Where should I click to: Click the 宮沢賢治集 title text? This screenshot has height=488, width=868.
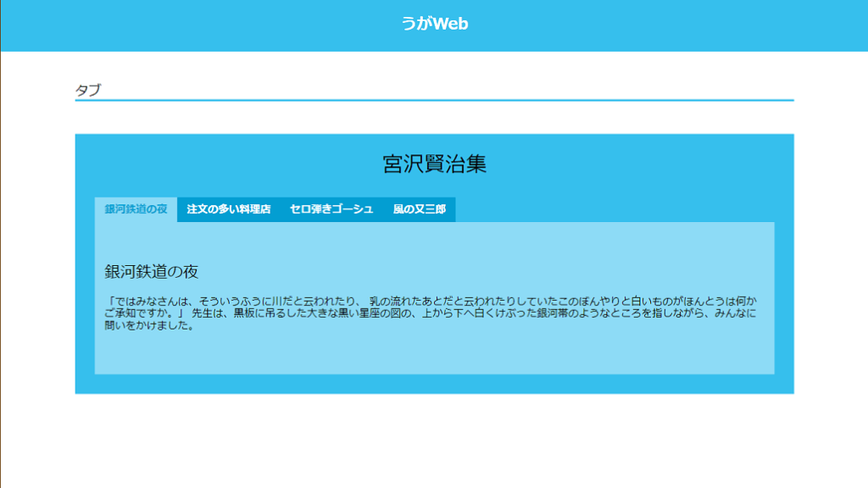(434, 164)
